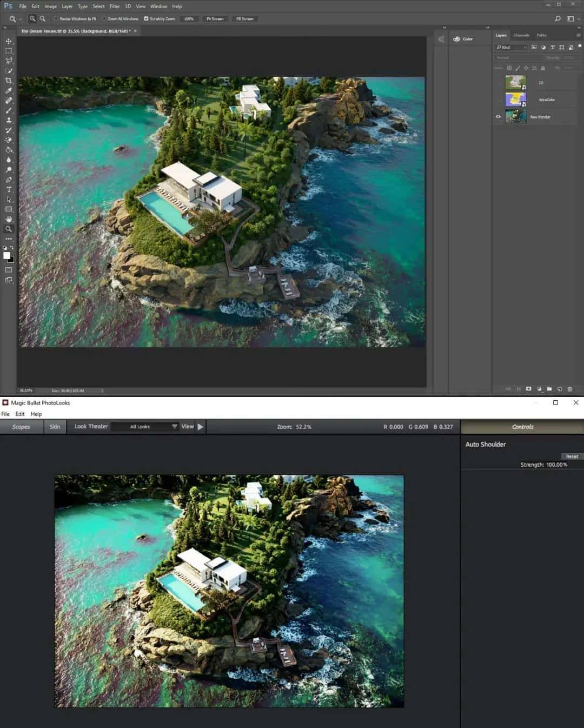Select the Zoom tool in the toolbar
Screen dimensions: 584x728
tap(8, 228)
